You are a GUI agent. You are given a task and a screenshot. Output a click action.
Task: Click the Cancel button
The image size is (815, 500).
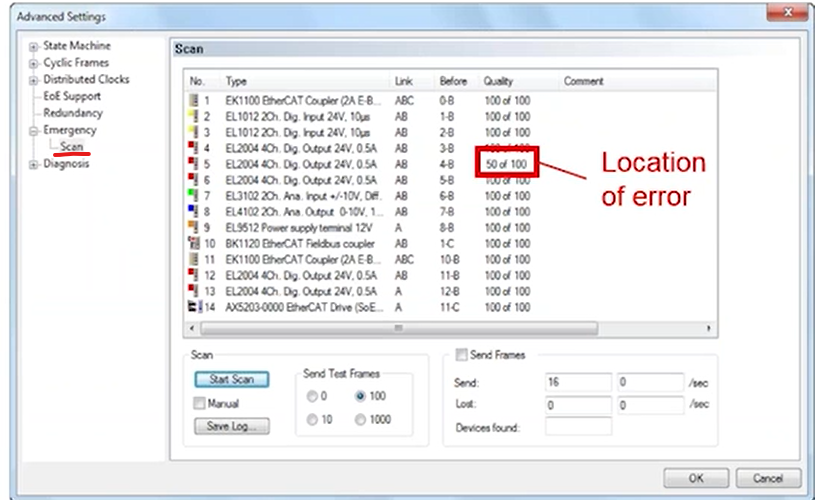click(x=768, y=478)
